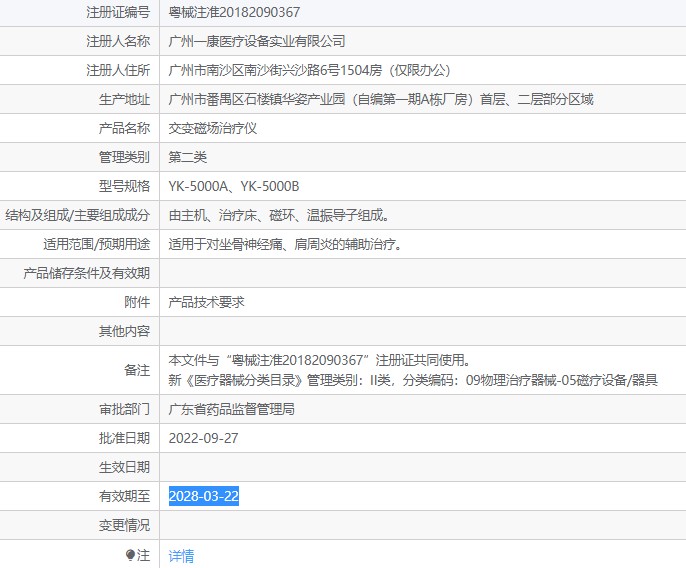Click the 生效日期 label
This screenshot has width=686, height=568.
pyautogui.click(x=124, y=467)
